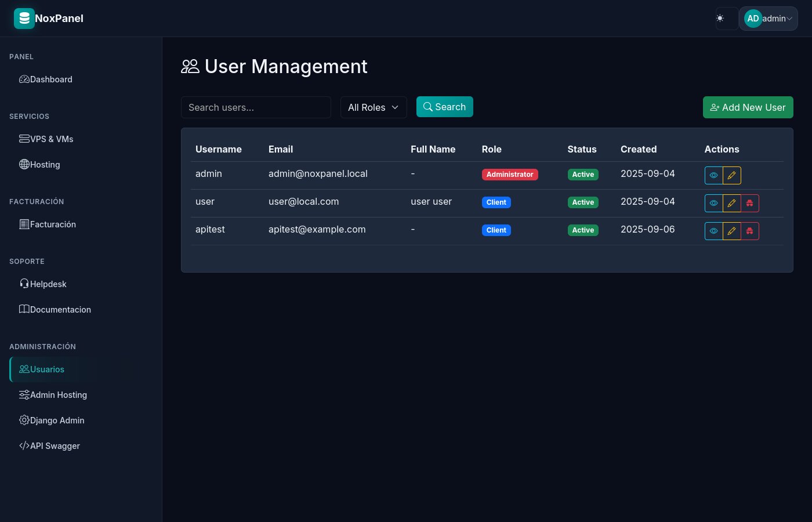View the apitest user details
The image size is (812, 522).
click(713, 231)
